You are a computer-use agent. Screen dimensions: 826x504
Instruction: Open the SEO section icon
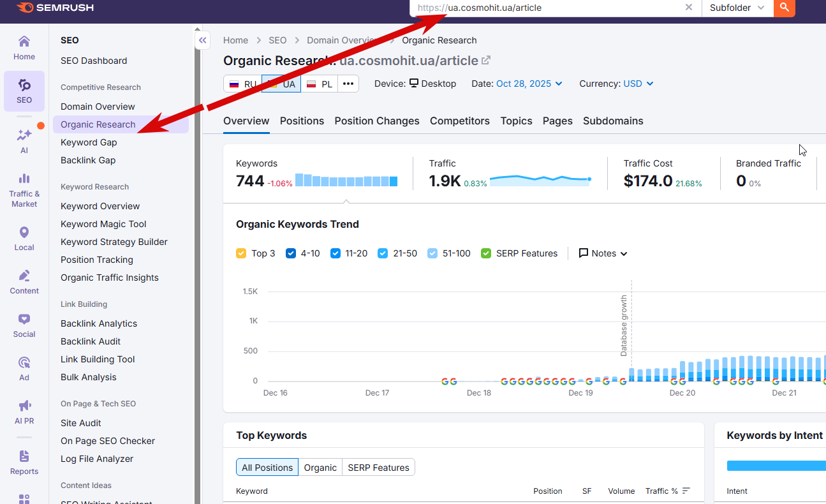24,91
